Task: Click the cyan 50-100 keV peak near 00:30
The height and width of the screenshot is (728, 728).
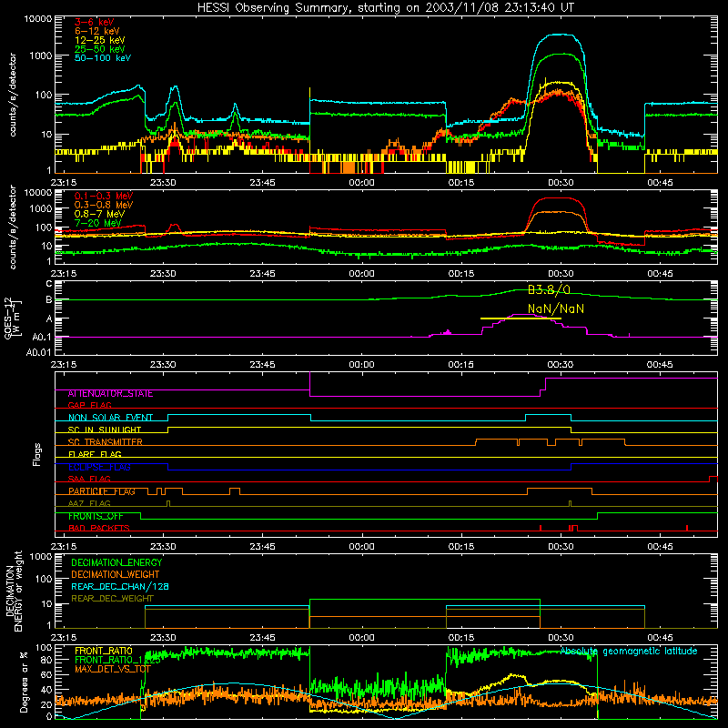Action: click(x=561, y=35)
